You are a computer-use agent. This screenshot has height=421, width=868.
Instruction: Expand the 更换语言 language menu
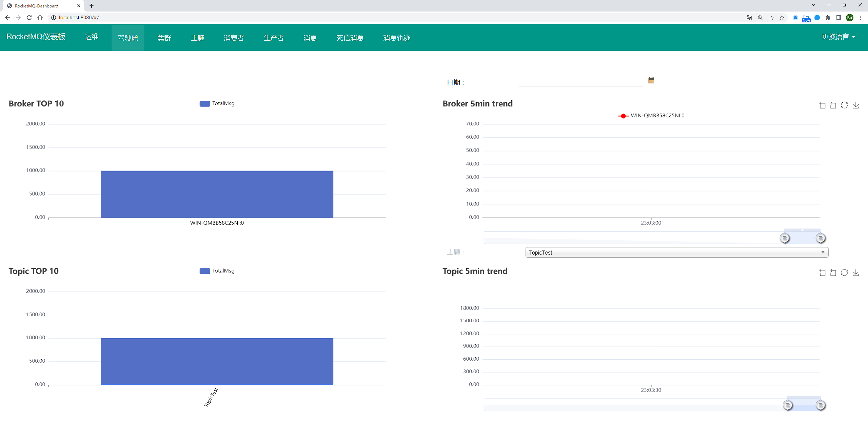tap(838, 37)
